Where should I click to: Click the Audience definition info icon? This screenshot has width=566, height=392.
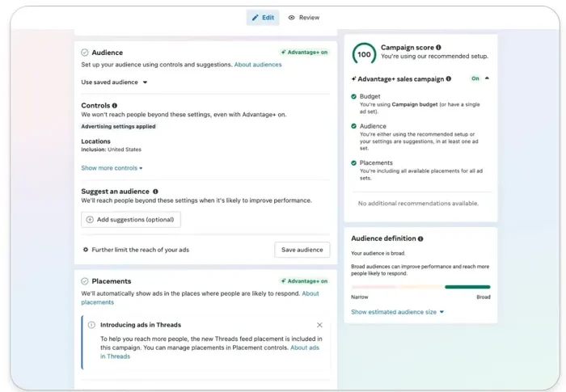click(420, 238)
